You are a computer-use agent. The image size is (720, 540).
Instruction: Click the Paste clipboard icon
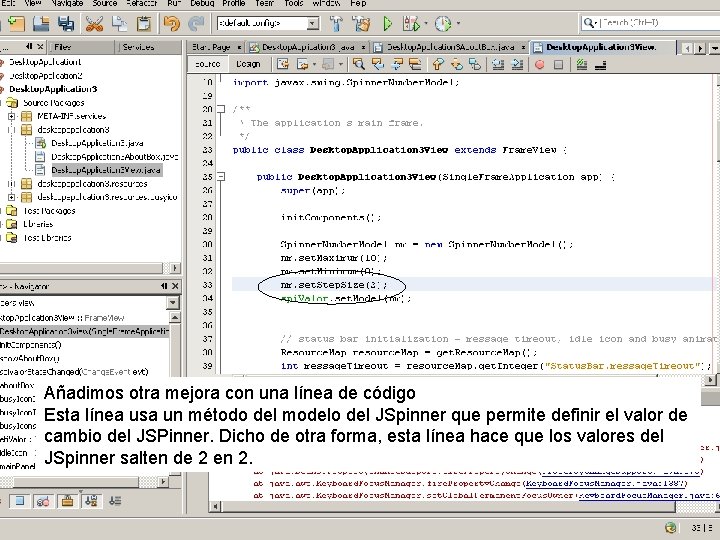click(x=143, y=23)
